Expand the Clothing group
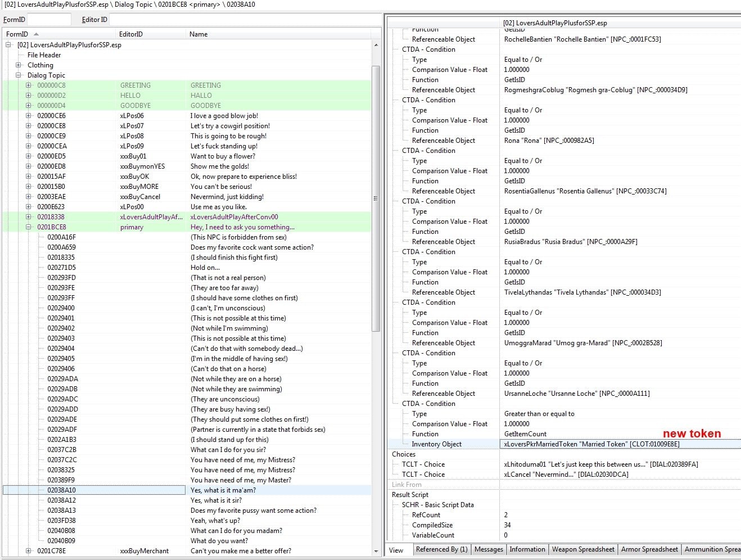Viewport: 741px width, 560px height. (x=19, y=65)
